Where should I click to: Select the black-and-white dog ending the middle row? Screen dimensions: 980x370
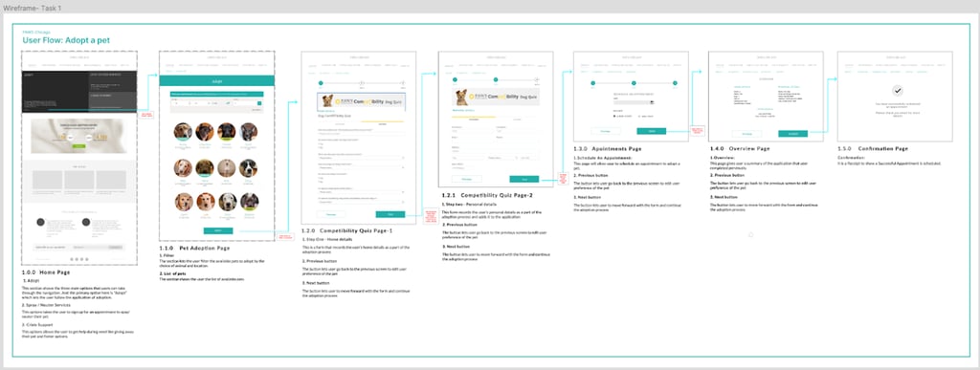click(x=248, y=168)
